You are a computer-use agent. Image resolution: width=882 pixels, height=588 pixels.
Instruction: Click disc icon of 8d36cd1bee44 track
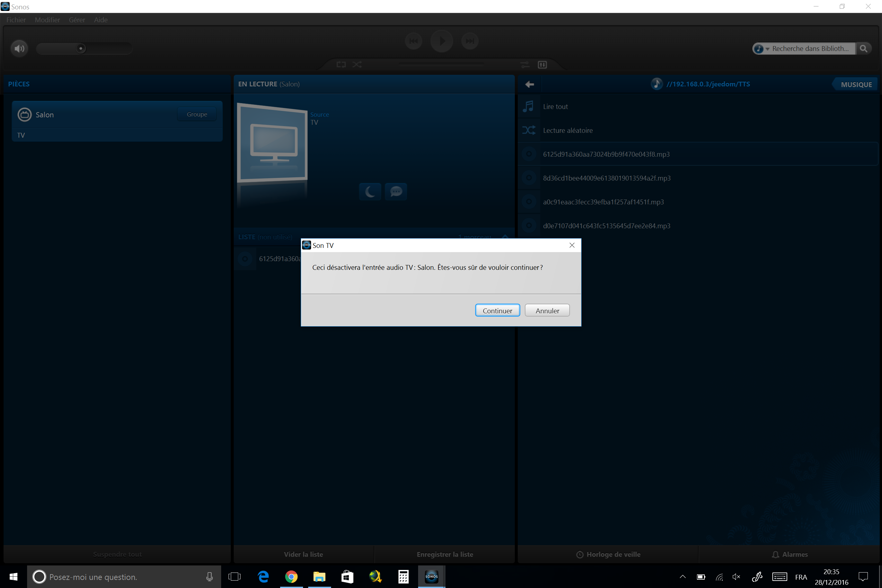[x=529, y=178]
